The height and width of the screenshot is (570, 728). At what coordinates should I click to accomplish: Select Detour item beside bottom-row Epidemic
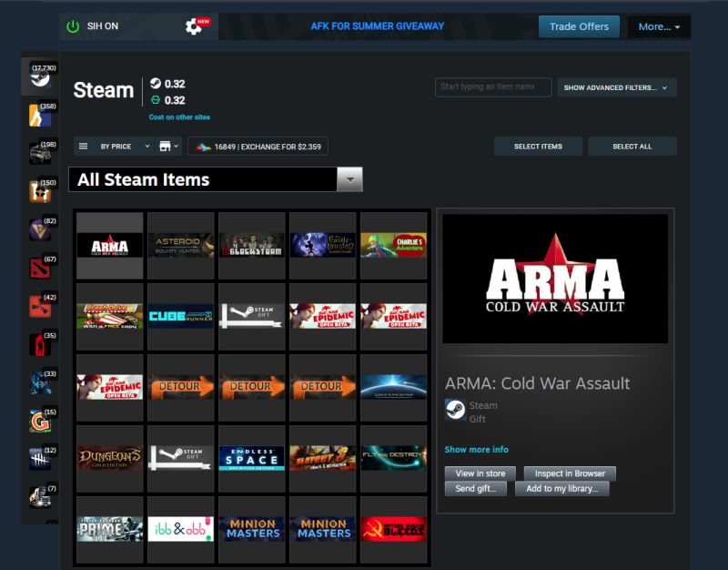[x=180, y=387]
